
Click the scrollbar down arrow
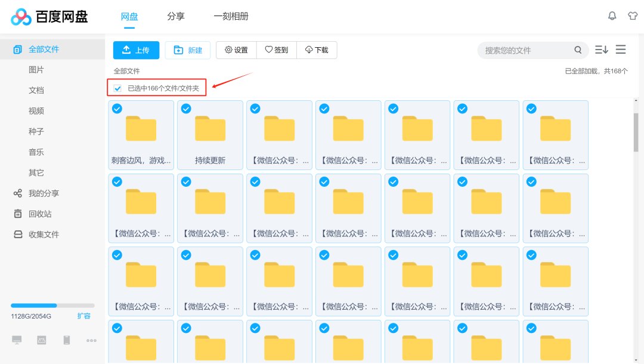point(636,360)
